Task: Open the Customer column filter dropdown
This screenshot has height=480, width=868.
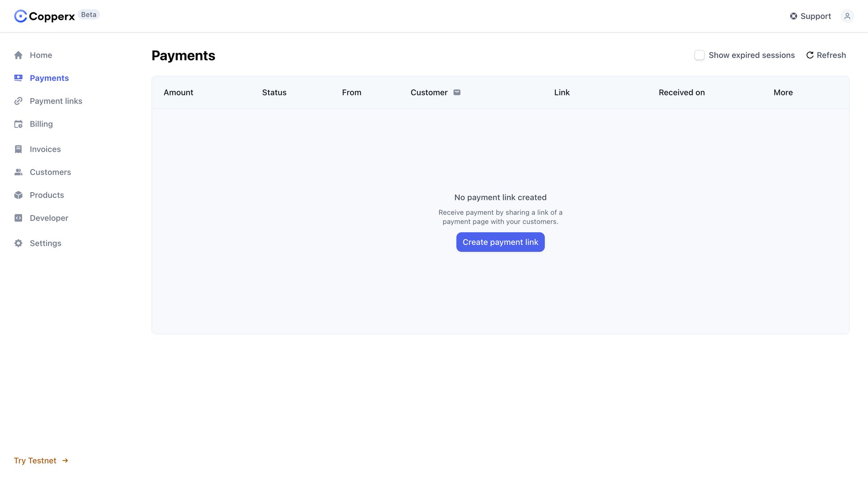Action: [457, 92]
